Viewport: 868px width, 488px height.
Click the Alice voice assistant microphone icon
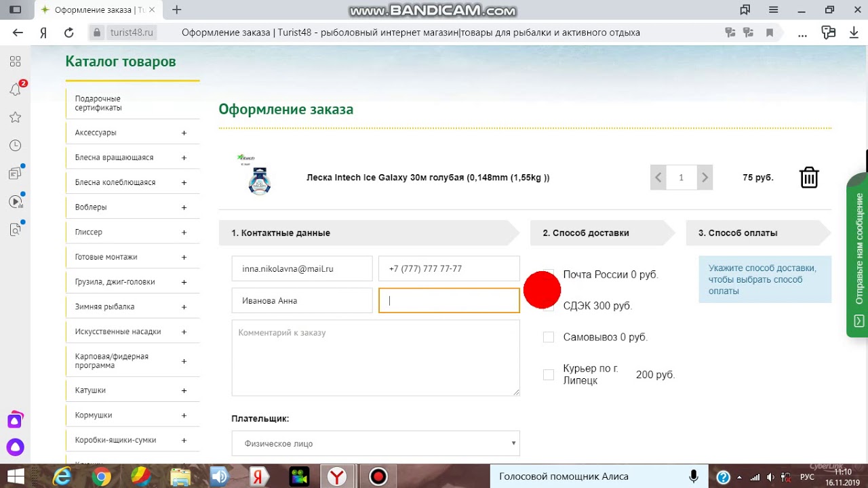point(694,476)
